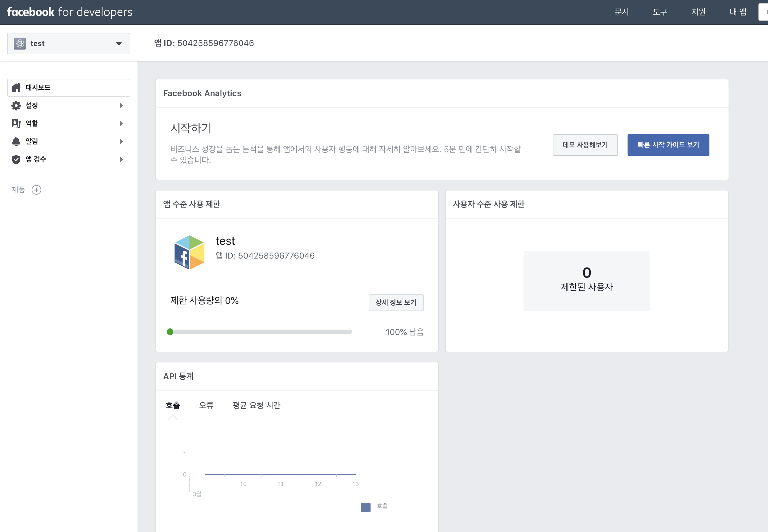Click the Facebook cube app logo
This screenshot has height=532, width=768.
(189, 252)
